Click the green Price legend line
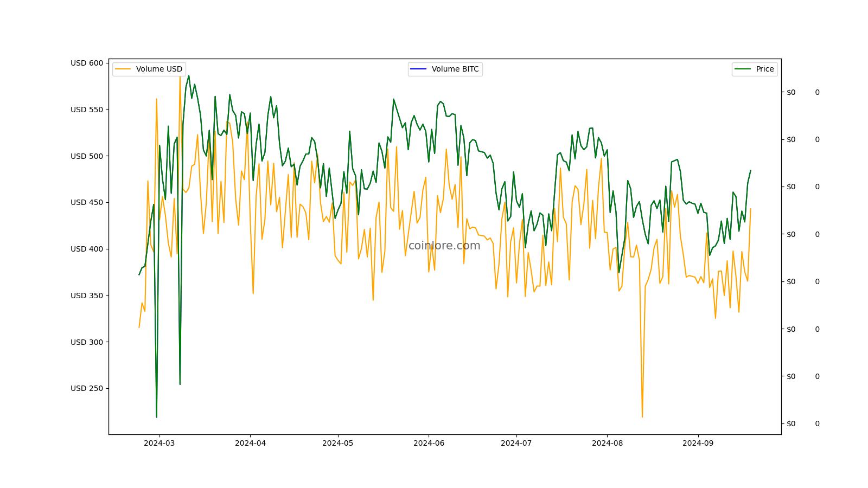The height and width of the screenshot is (488, 868). pos(743,69)
